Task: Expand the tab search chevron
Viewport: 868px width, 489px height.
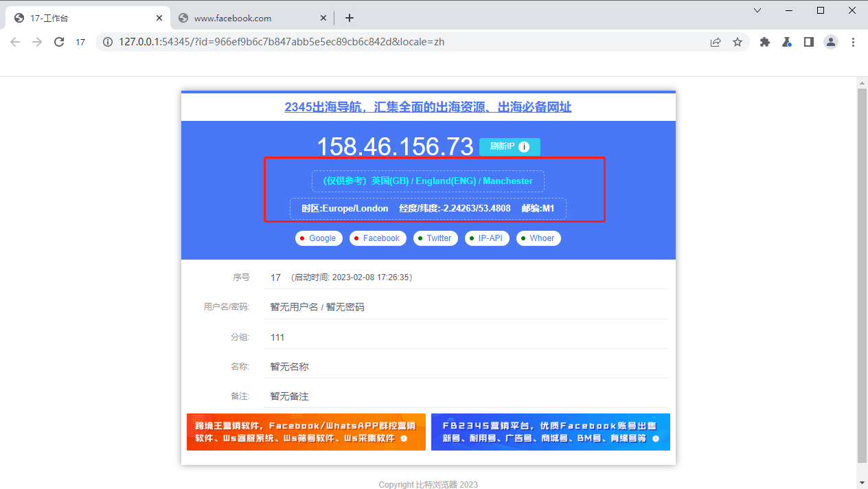Action: pyautogui.click(x=757, y=10)
